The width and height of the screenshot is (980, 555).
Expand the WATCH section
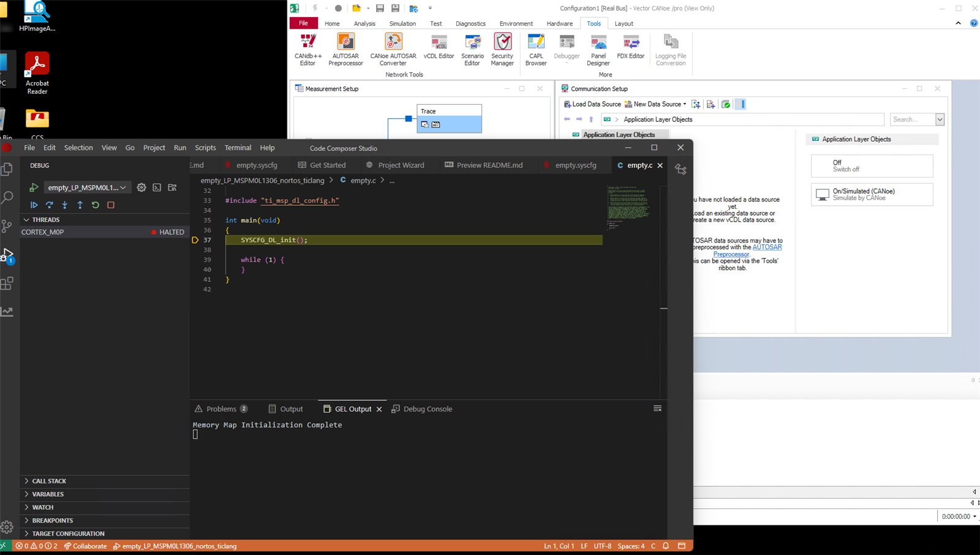(x=105, y=507)
